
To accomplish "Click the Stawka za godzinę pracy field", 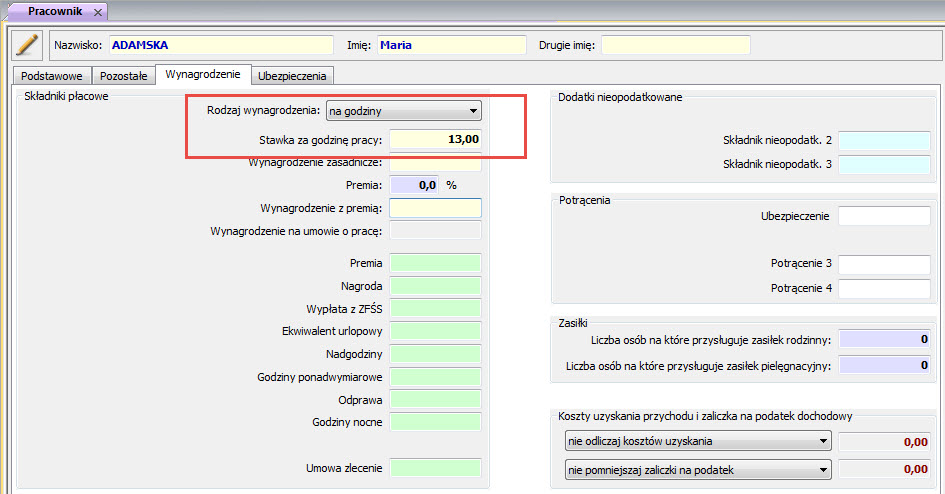I will [435, 139].
